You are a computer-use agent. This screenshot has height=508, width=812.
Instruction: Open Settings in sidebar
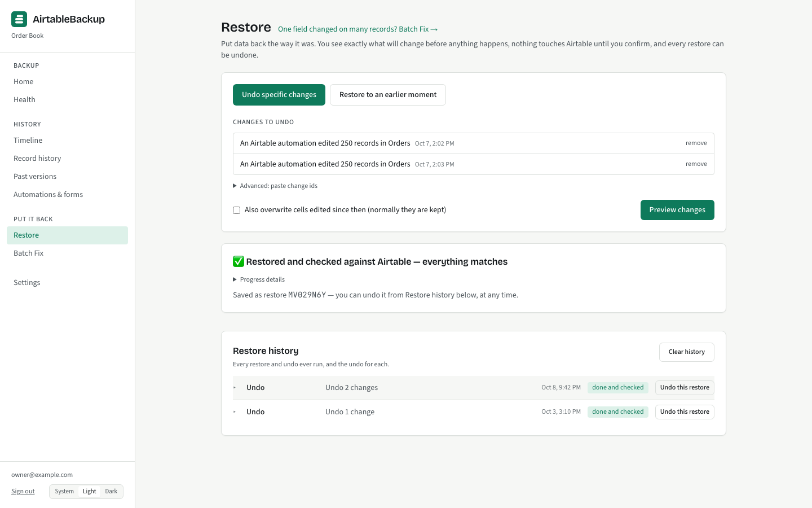(67, 283)
